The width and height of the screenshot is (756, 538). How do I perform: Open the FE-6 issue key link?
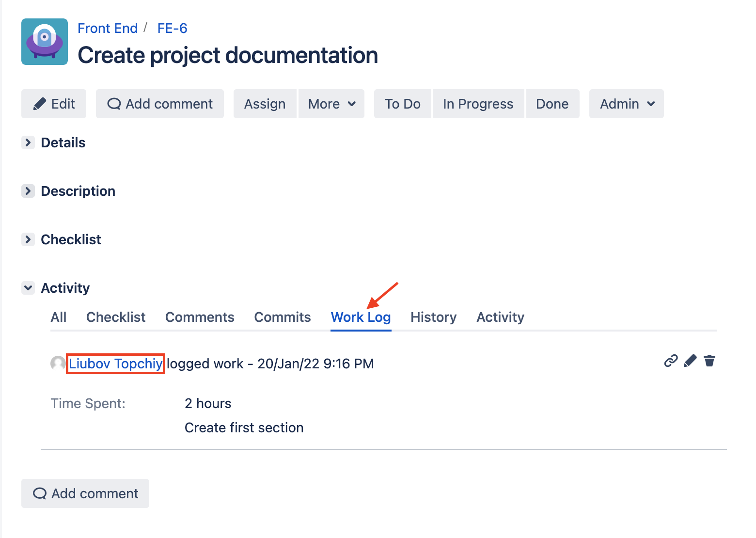tap(172, 29)
